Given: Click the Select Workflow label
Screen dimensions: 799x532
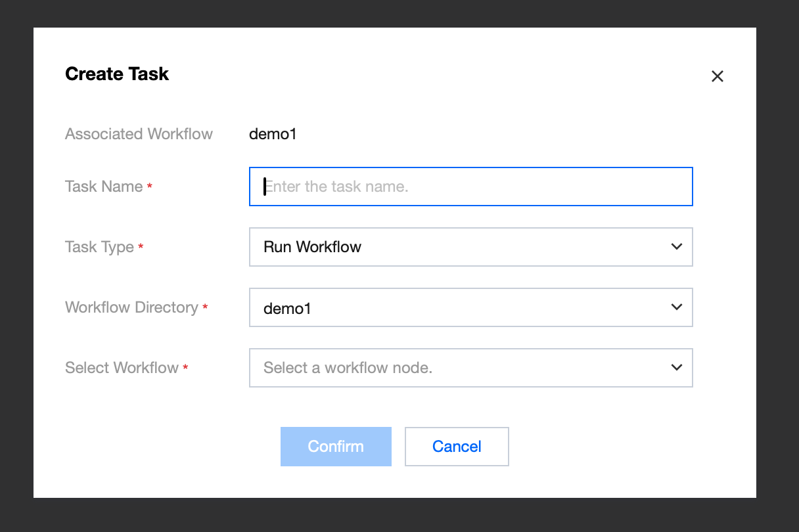Looking at the screenshot, I should coord(122,368).
